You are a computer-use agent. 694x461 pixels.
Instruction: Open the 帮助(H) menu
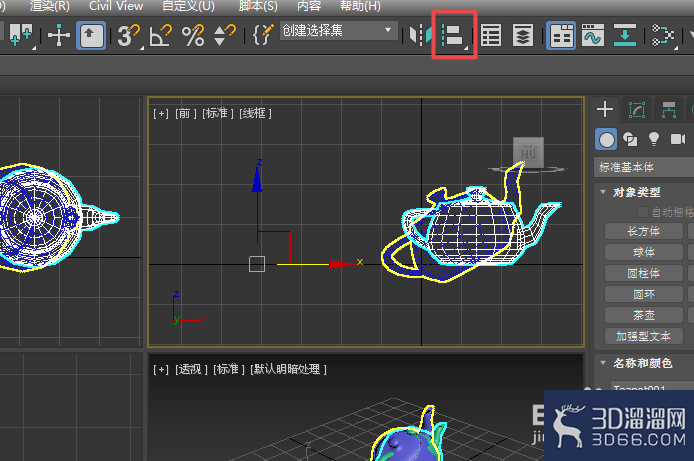click(x=360, y=6)
